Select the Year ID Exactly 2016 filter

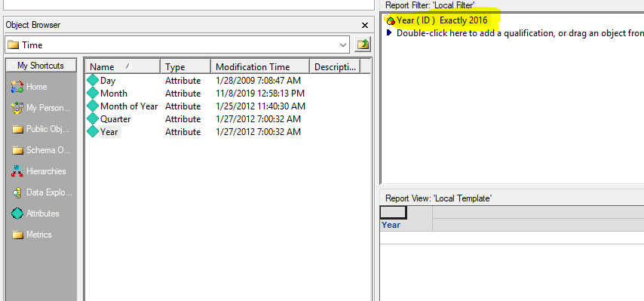click(442, 20)
